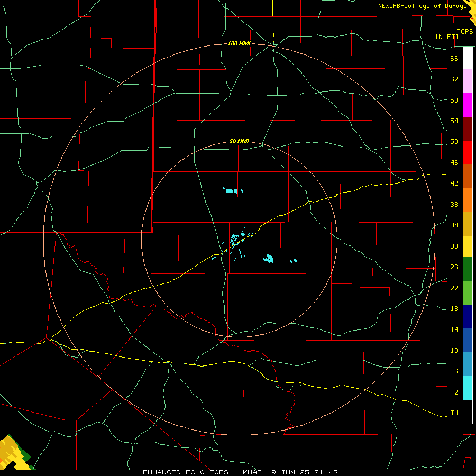Click the 54 scale value
476x476 pixels.
click(x=454, y=121)
